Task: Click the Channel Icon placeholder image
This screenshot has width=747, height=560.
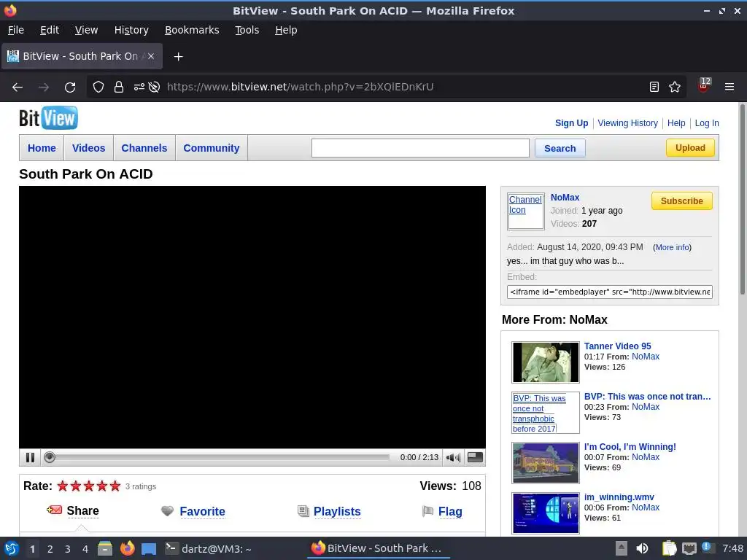Action: [x=525, y=211]
